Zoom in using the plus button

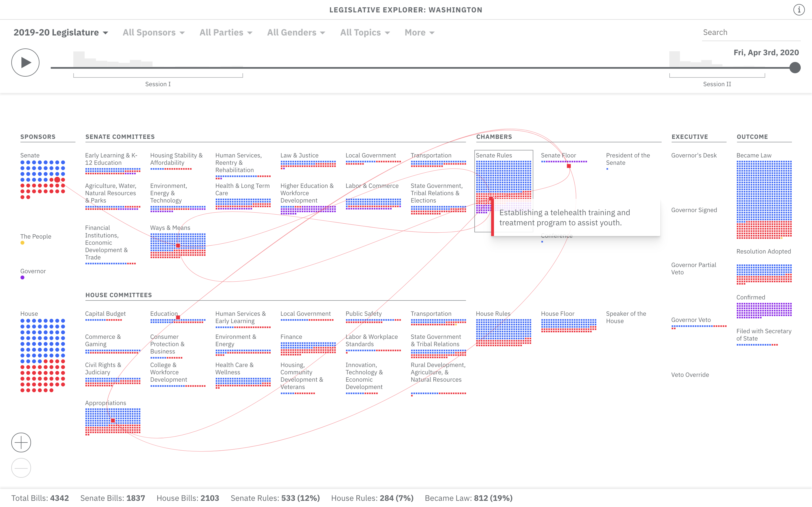point(21,442)
